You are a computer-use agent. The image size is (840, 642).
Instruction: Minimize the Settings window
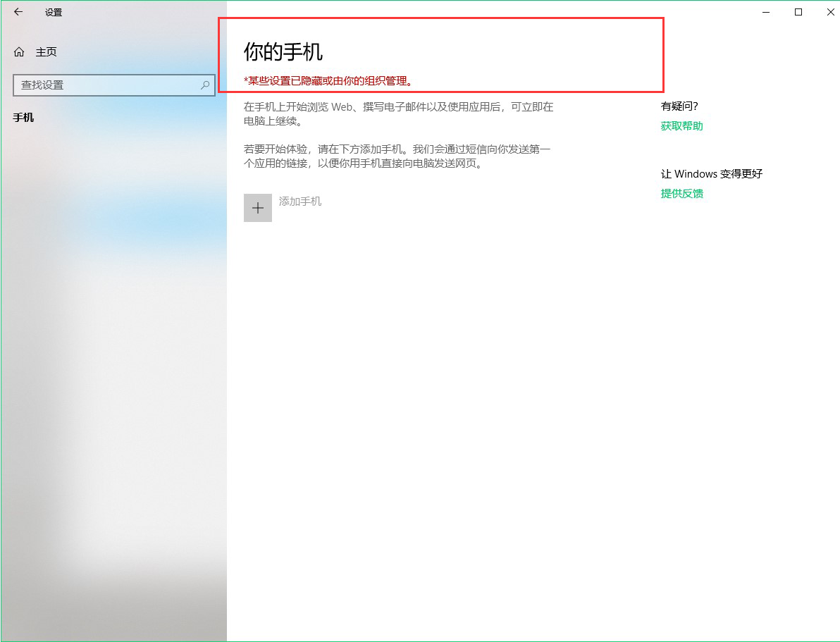click(x=766, y=12)
